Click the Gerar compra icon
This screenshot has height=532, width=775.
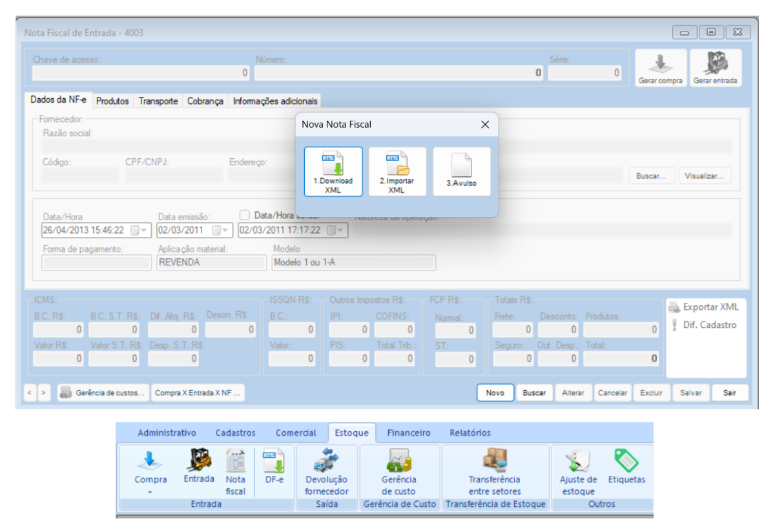pos(659,68)
